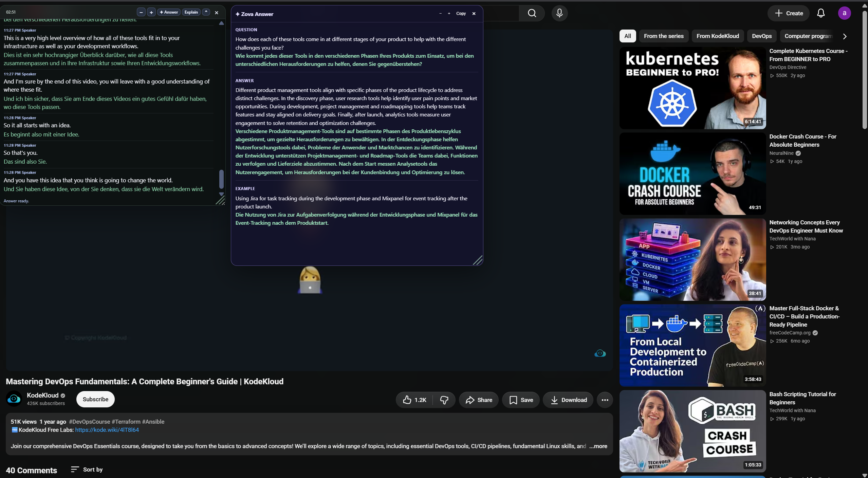
Task: Click the Answer button in transcript panel
Action: pyautogui.click(x=169, y=12)
